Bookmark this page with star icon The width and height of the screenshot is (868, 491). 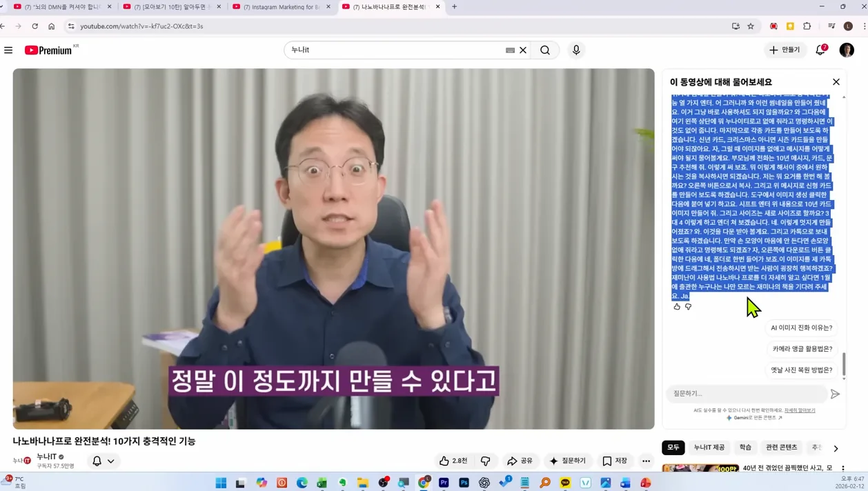coord(751,26)
